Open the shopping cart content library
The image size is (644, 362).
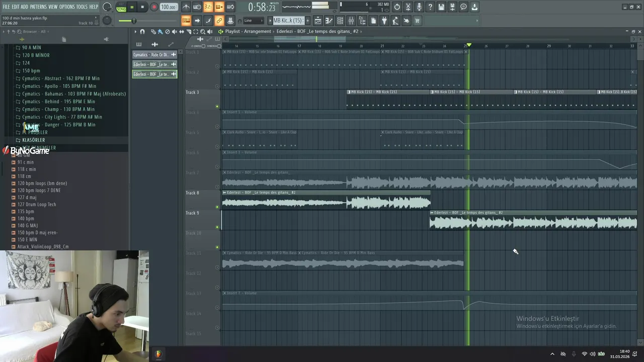418,21
